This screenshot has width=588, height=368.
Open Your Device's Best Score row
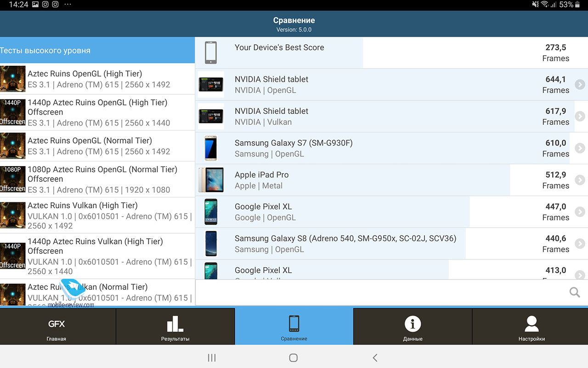391,52
